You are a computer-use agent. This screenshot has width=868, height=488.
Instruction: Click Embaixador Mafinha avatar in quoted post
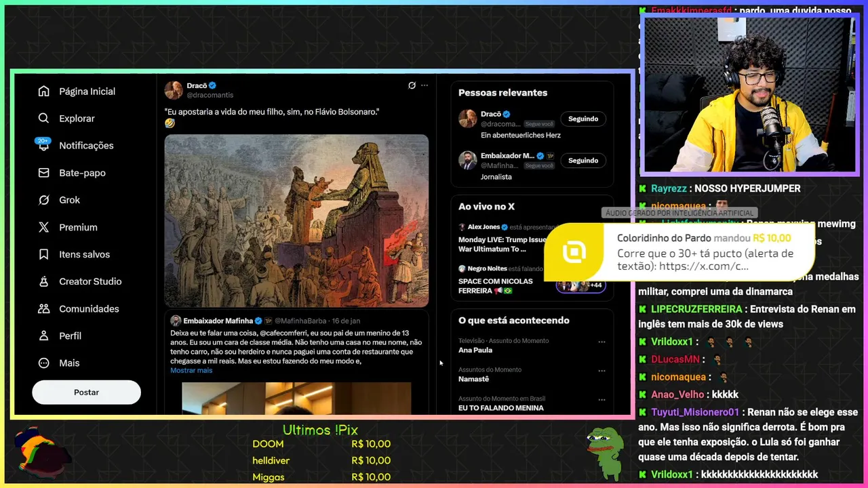pos(176,321)
